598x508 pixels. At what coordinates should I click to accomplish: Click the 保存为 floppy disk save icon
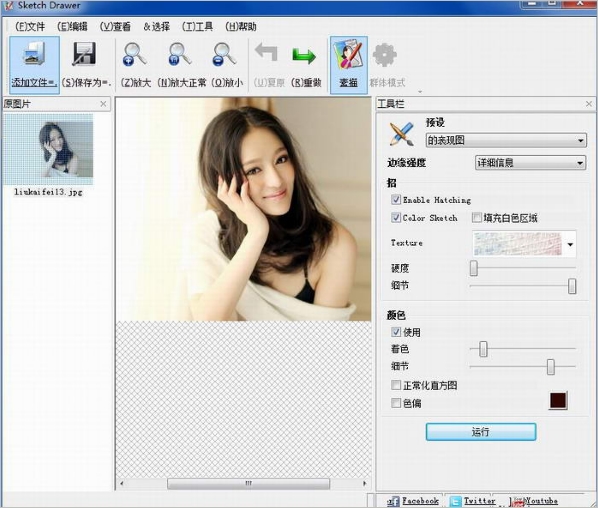(84, 55)
